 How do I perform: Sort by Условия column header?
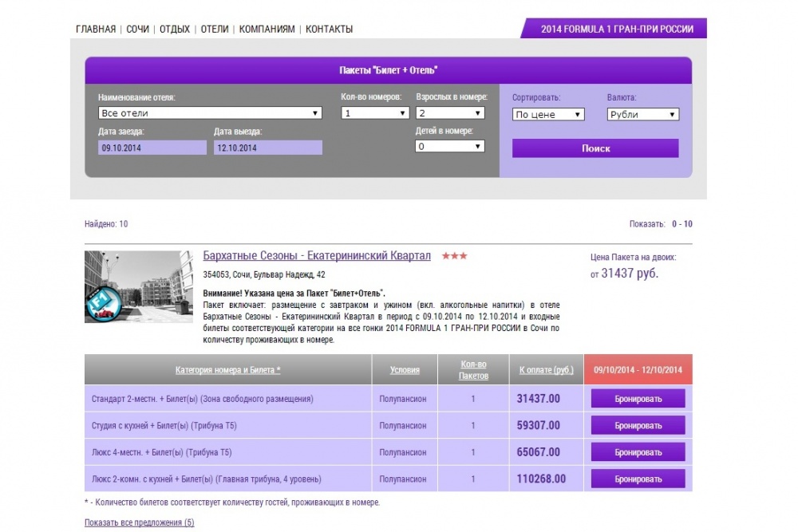point(405,370)
